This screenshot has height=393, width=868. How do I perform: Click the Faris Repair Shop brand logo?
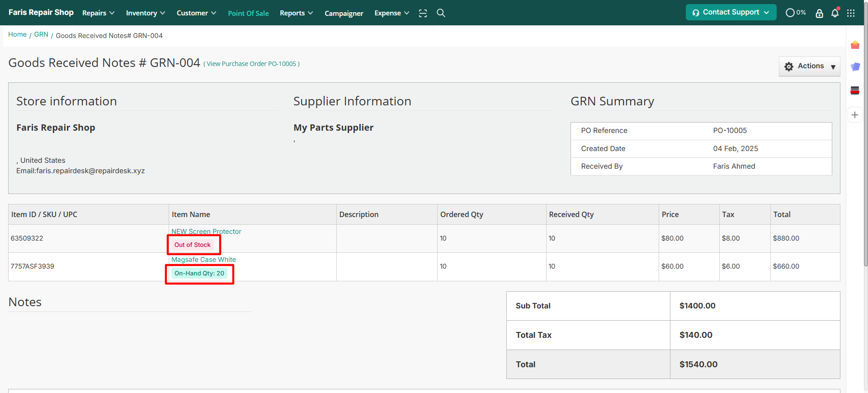coord(41,12)
